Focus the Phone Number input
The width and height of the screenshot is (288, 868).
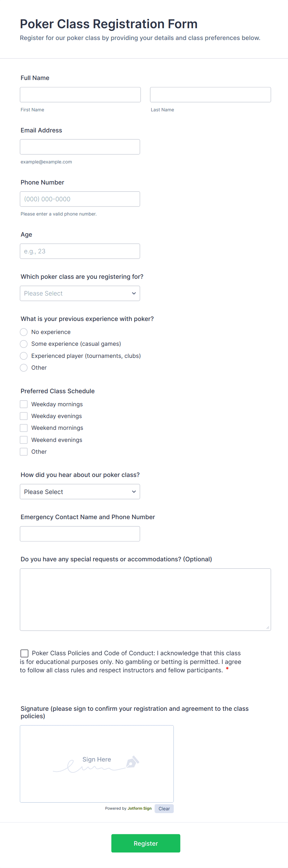pyautogui.click(x=80, y=199)
